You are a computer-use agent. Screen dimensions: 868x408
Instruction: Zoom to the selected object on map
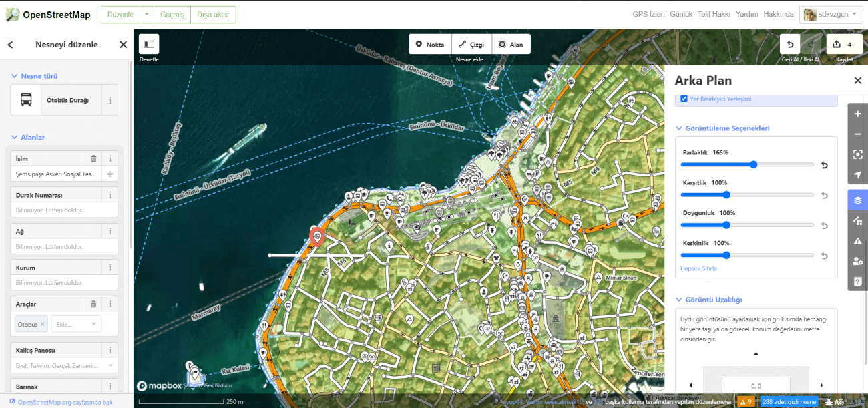point(857,154)
